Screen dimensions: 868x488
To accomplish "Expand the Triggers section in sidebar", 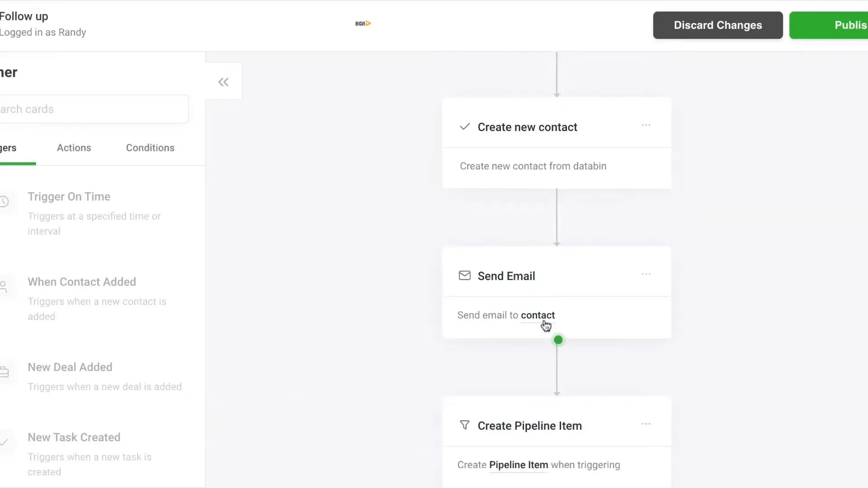I will 8,148.
